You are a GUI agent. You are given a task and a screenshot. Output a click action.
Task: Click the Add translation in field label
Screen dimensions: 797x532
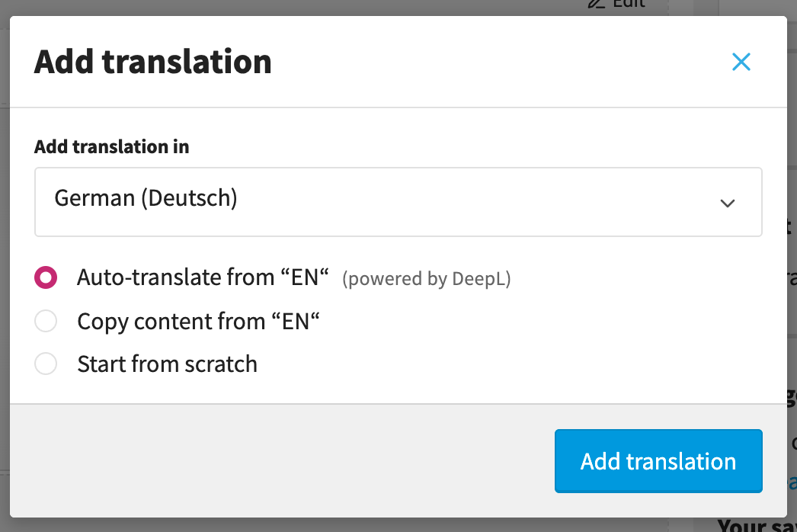112,146
